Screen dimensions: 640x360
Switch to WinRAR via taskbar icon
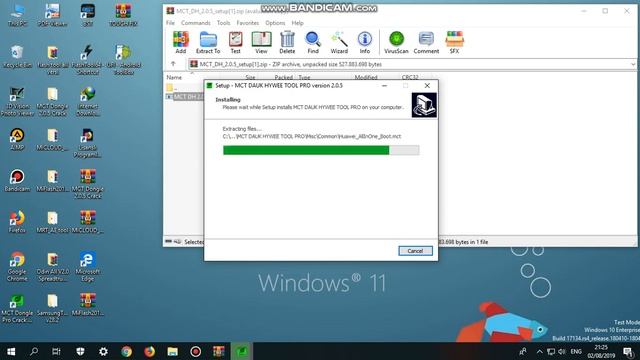[218, 351]
